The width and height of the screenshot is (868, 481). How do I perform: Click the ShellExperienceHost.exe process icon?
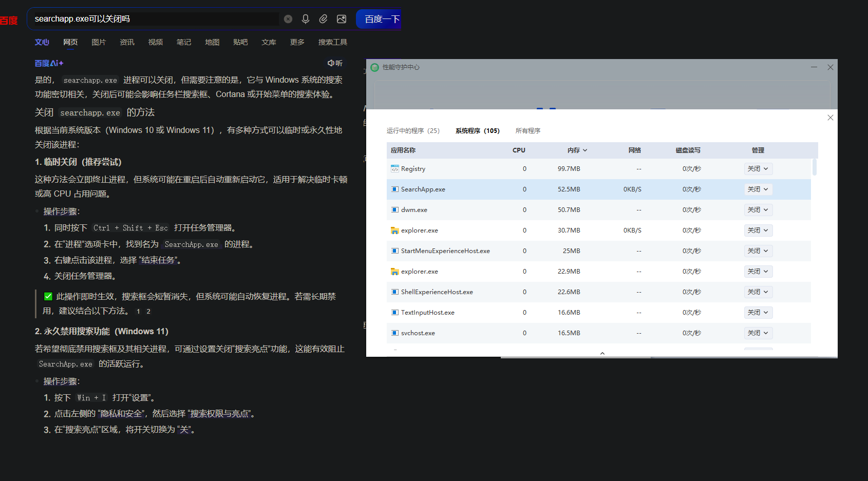click(x=395, y=292)
